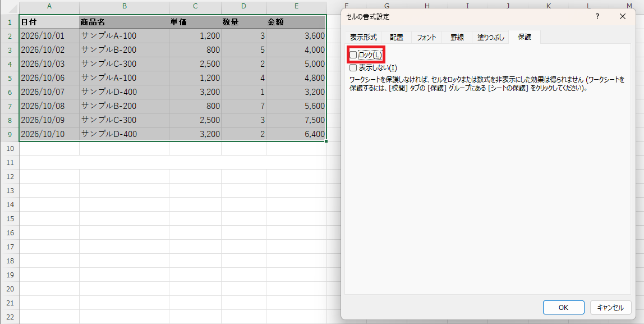
Task: Click the 単価 header cell
Action: 195,22
